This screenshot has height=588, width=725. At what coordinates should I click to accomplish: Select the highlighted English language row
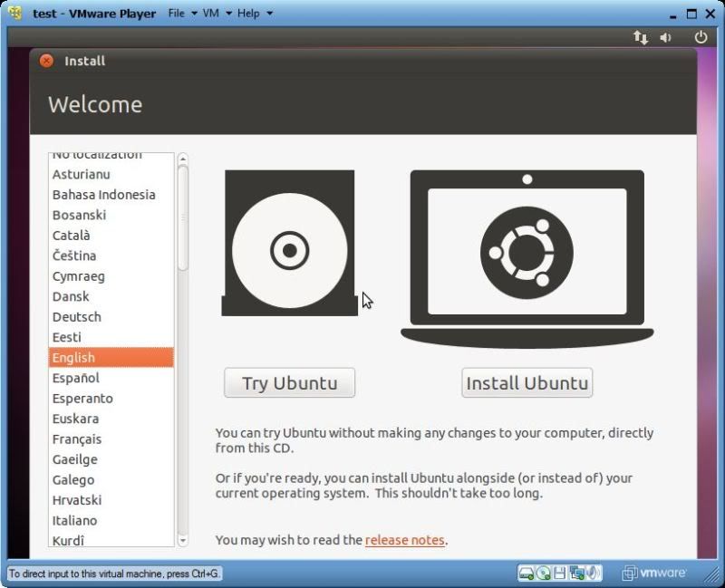[111, 357]
